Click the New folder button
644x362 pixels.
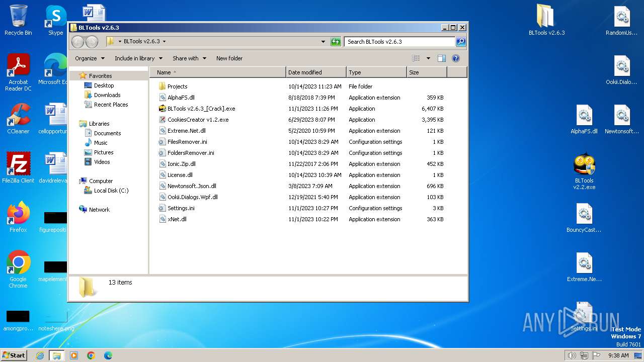tap(229, 58)
